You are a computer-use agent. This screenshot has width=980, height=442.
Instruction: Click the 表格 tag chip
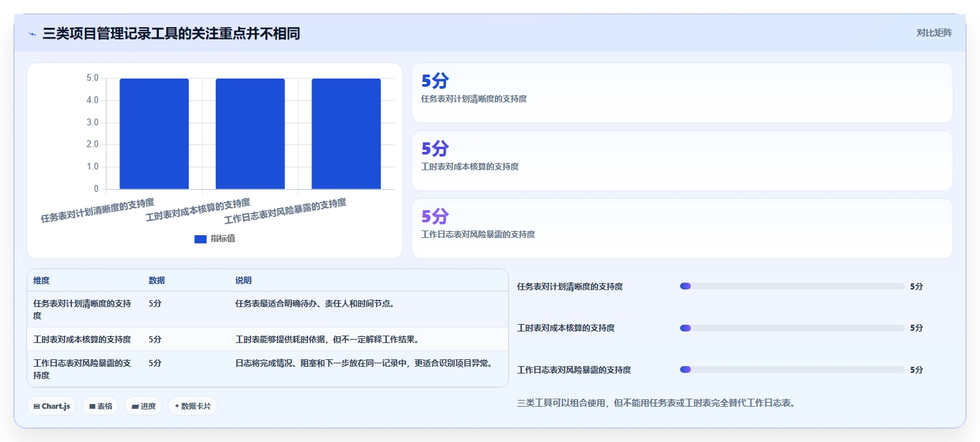100,406
